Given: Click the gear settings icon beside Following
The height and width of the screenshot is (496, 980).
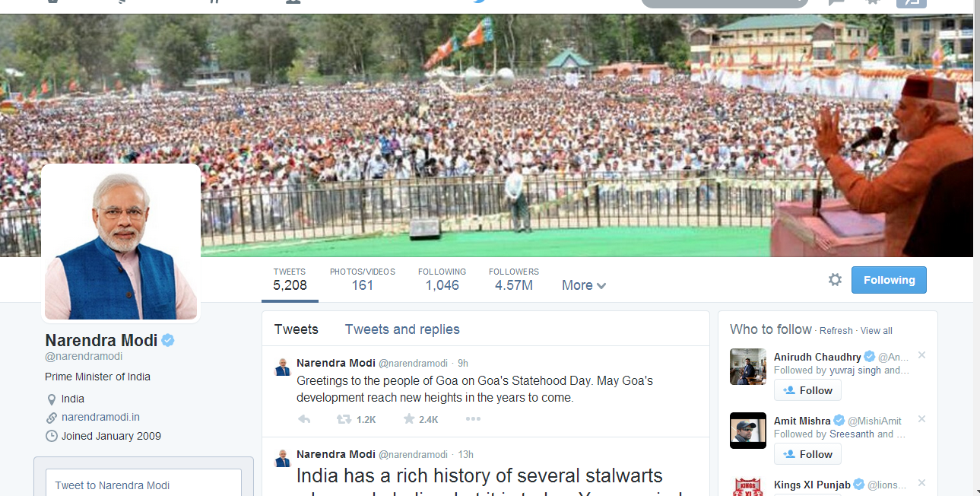Looking at the screenshot, I should point(835,280).
